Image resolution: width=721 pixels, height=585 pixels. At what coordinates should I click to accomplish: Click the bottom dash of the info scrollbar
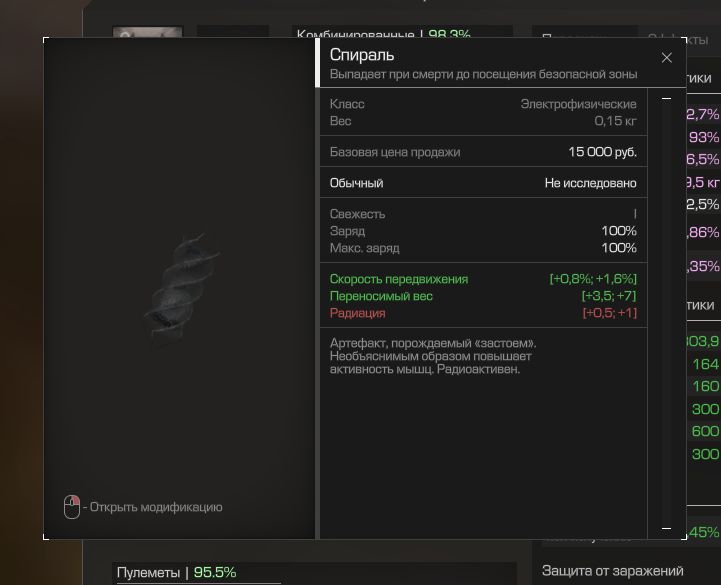(x=666, y=528)
